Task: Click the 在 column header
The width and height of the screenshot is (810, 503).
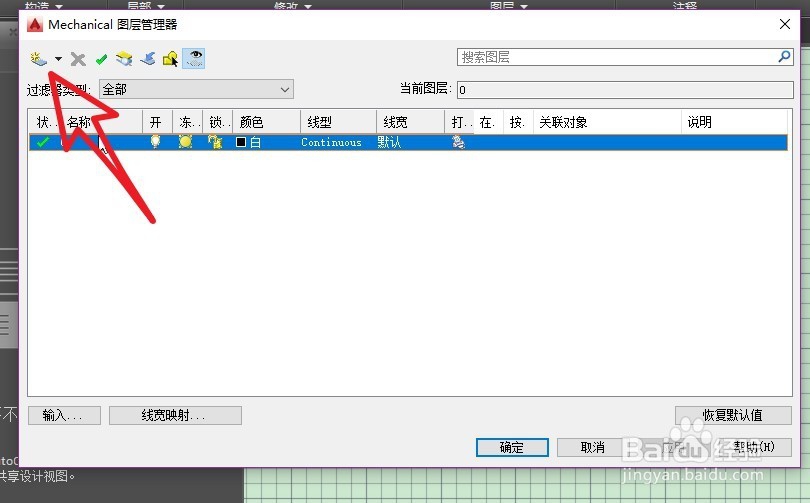Action: pos(488,122)
